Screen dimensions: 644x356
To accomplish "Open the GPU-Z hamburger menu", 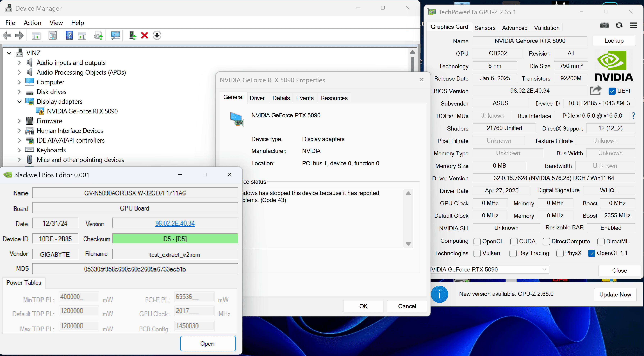I will (634, 25).
